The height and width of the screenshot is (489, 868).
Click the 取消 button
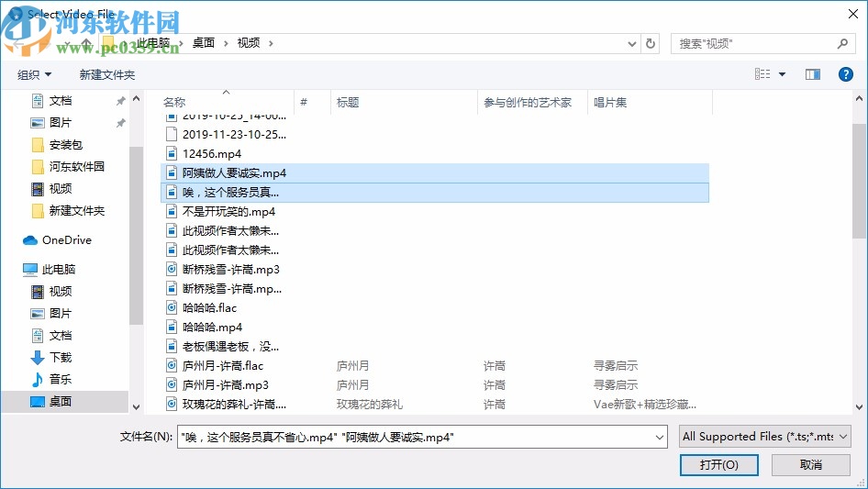coord(811,464)
